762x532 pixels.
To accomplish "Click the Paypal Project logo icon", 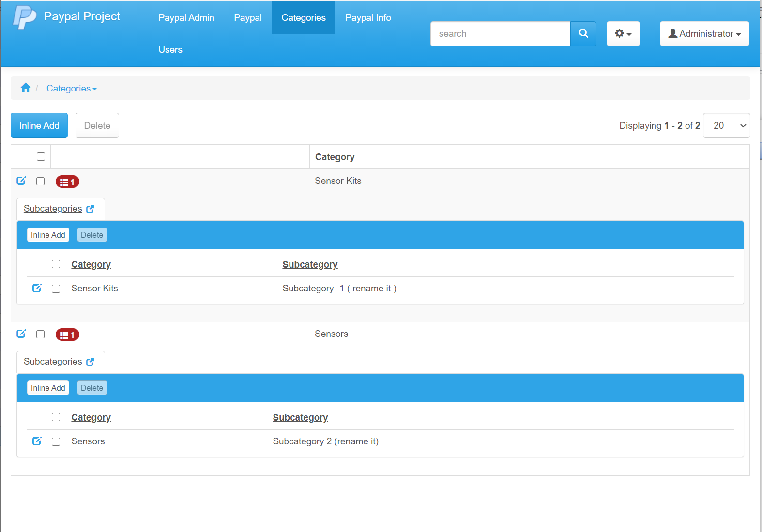I will point(25,17).
